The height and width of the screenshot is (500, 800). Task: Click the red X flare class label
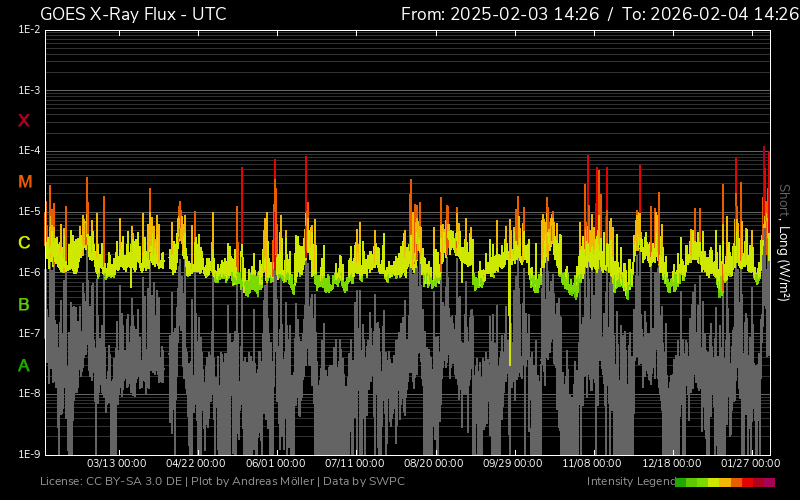pyautogui.click(x=24, y=121)
